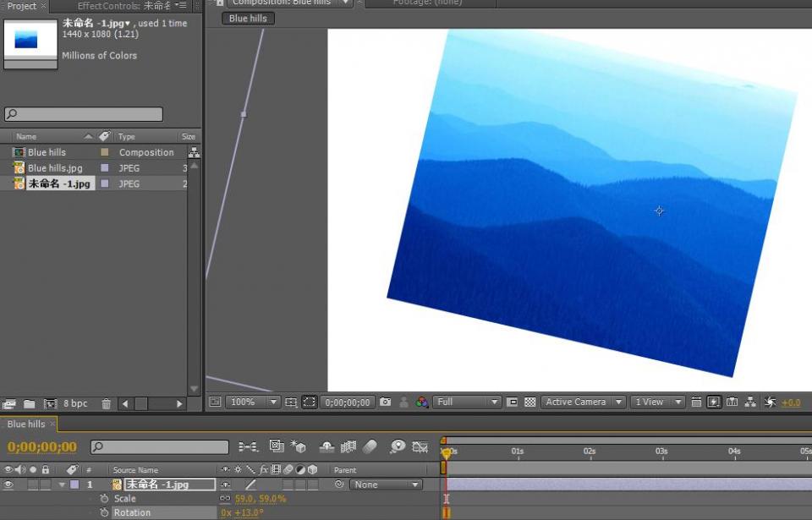Open the Full resolution dropdown

468,402
